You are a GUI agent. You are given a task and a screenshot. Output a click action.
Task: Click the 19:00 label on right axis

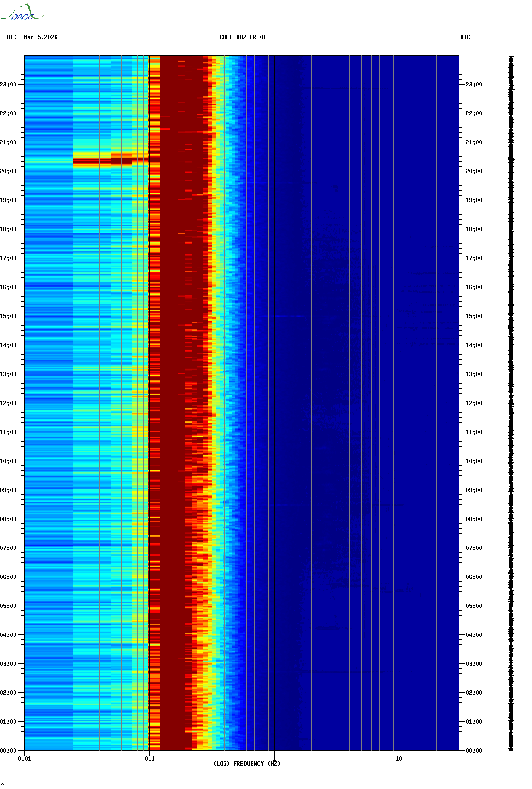click(474, 200)
